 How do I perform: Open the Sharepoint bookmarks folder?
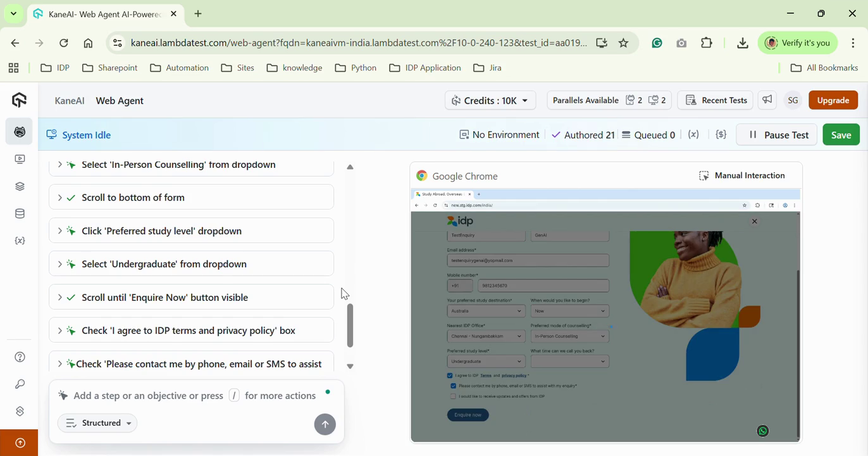coord(110,68)
